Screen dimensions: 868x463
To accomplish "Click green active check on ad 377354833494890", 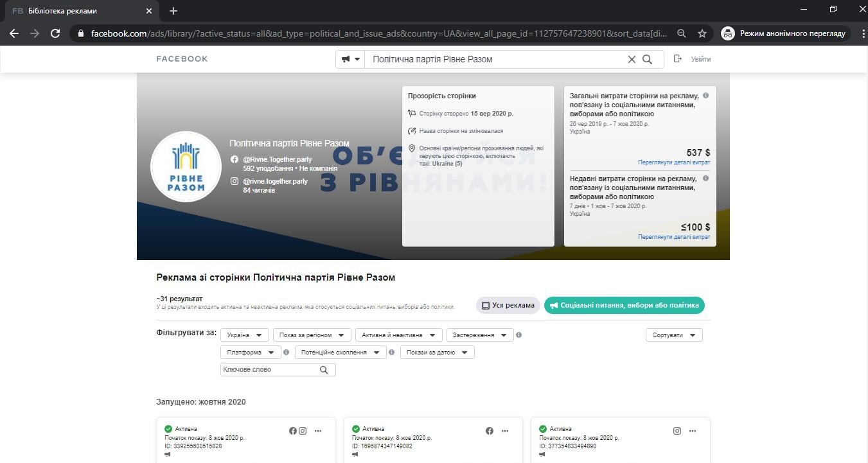I will click(543, 429).
